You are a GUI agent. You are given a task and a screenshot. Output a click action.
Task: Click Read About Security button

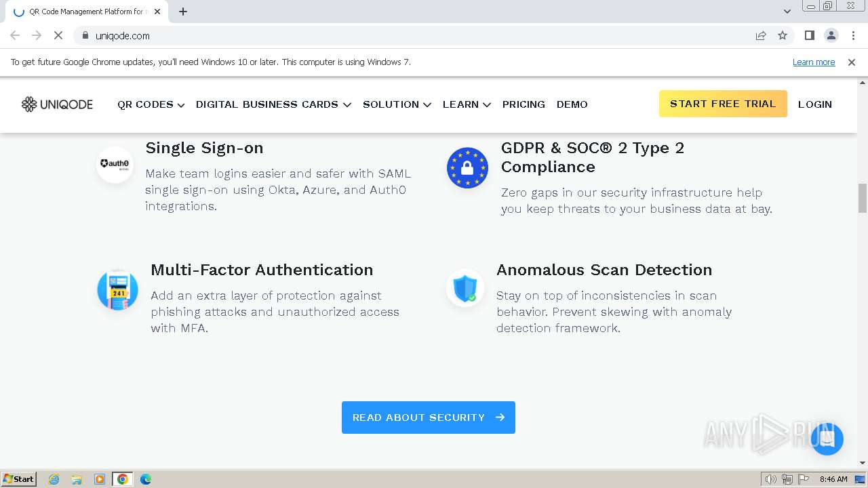click(x=429, y=418)
